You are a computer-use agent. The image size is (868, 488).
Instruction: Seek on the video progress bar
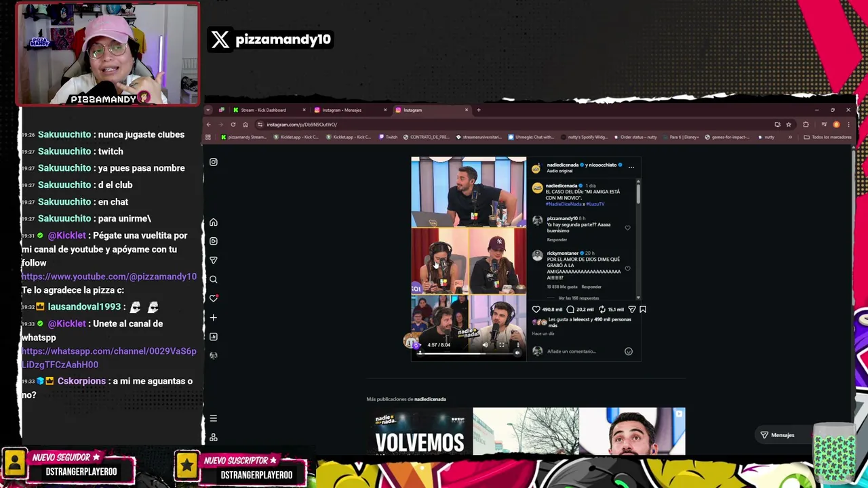pos(468,352)
